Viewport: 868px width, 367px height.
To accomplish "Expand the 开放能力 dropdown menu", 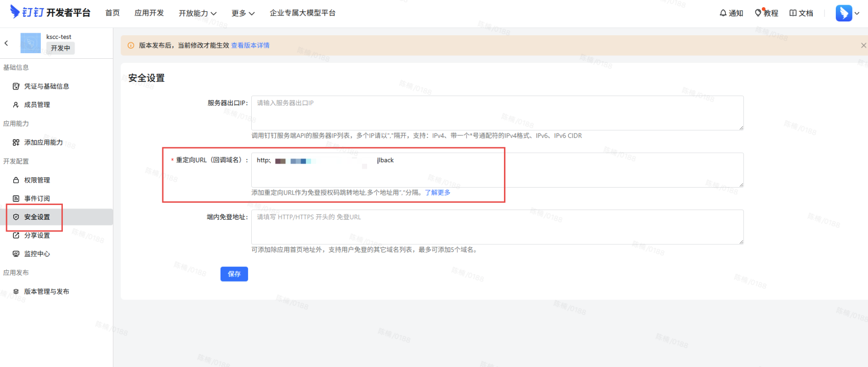I will pyautogui.click(x=198, y=13).
